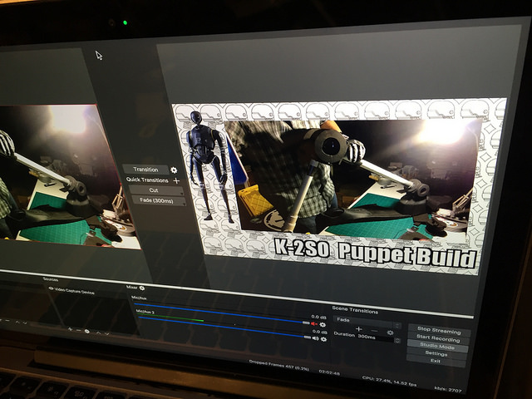Click the Dropped Frames status text
532x399 pixels.
pyautogui.click(x=279, y=366)
